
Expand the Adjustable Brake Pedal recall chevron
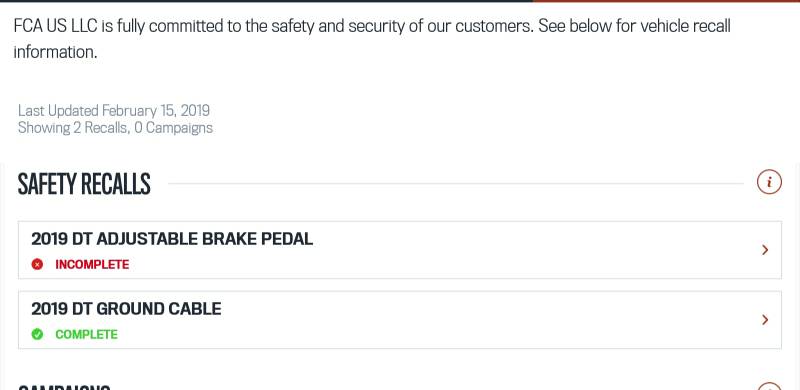[x=765, y=250]
